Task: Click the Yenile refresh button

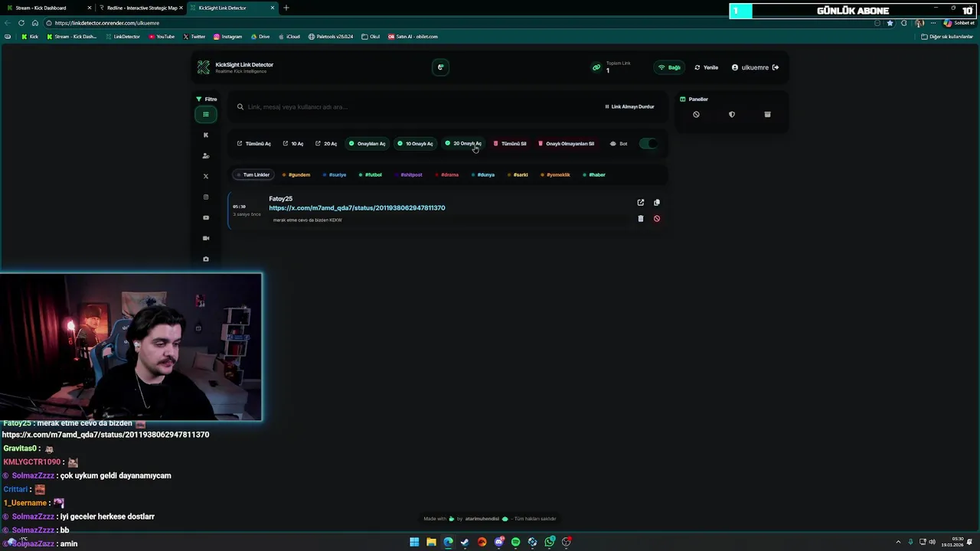Action: (707, 67)
